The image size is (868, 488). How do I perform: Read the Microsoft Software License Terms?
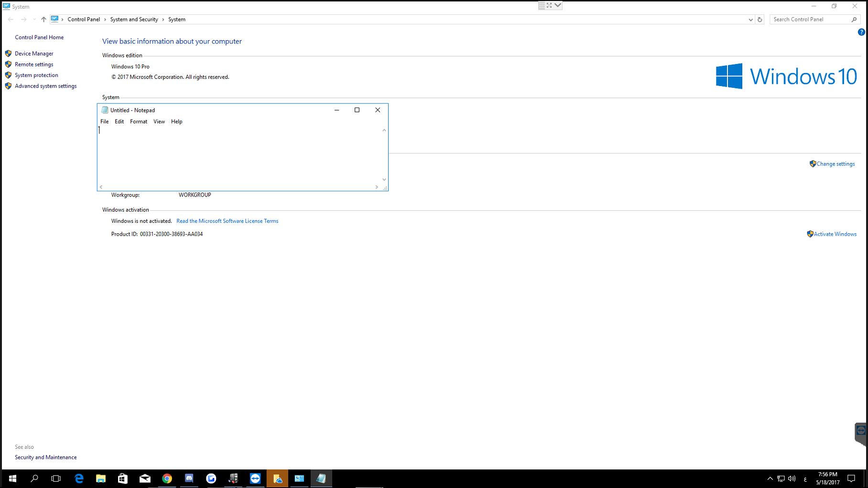coord(227,221)
